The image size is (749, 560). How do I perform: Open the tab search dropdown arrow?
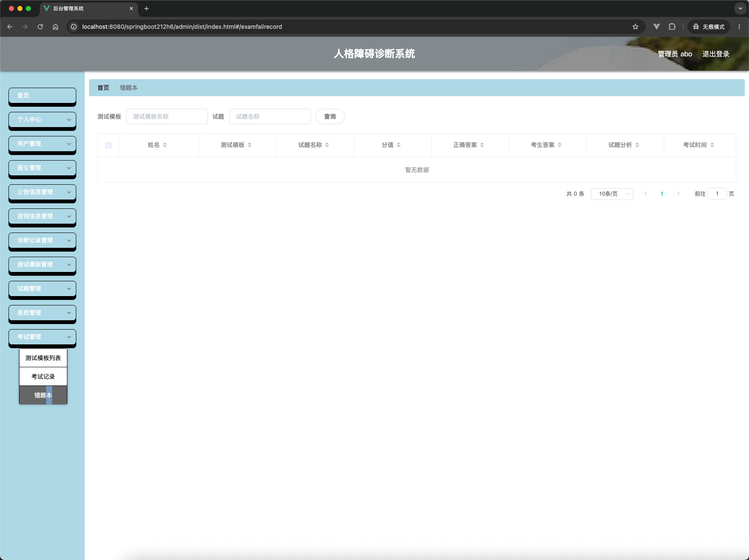click(741, 8)
